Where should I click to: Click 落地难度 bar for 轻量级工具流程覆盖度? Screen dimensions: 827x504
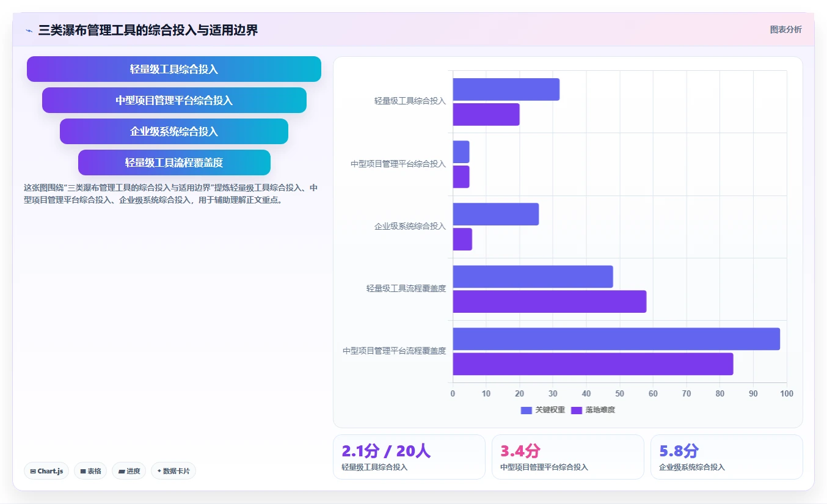pos(550,302)
